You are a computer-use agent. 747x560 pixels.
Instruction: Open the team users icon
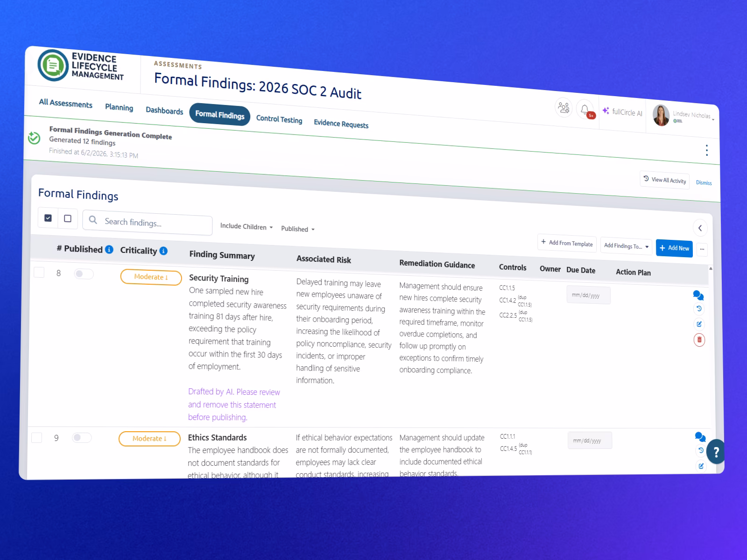click(564, 108)
